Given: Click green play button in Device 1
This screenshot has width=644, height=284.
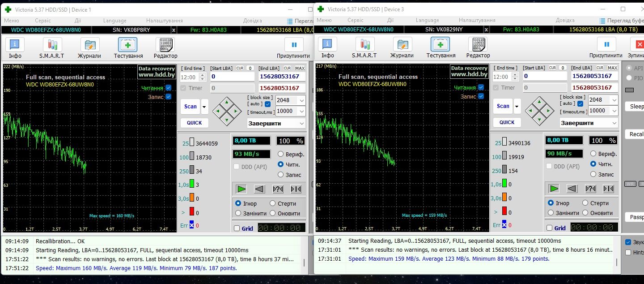Looking at the screenshot, I should click(x=241, y=189).
